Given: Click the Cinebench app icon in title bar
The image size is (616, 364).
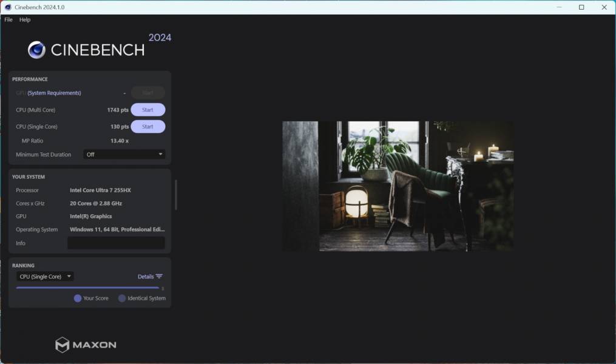Looking at the screenshot, I should coord(8,7).
